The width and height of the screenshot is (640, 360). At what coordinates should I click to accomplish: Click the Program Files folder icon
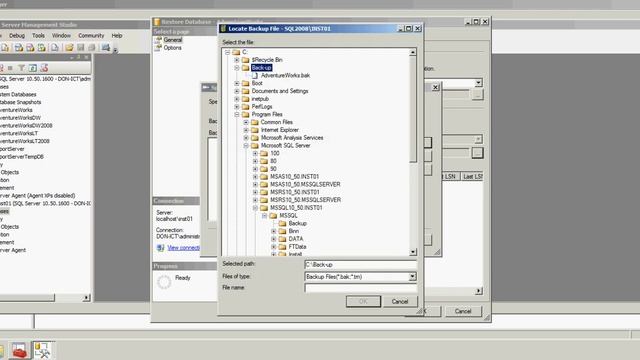(x=245, y=114)
